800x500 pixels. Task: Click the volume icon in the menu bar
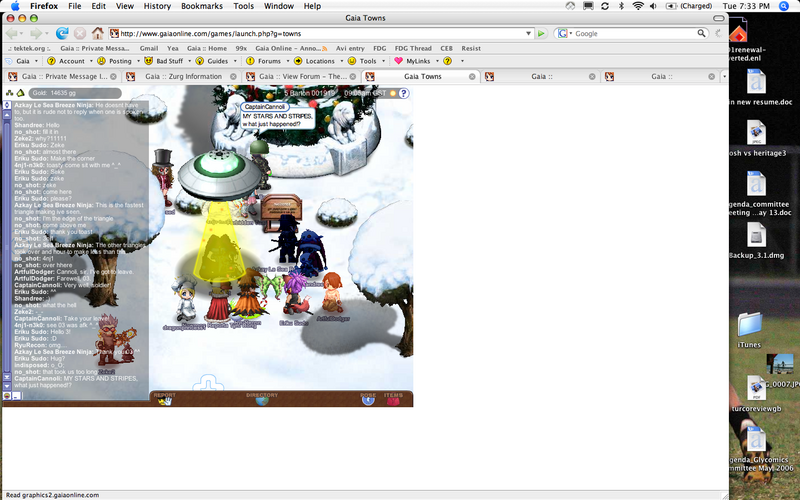653,6
